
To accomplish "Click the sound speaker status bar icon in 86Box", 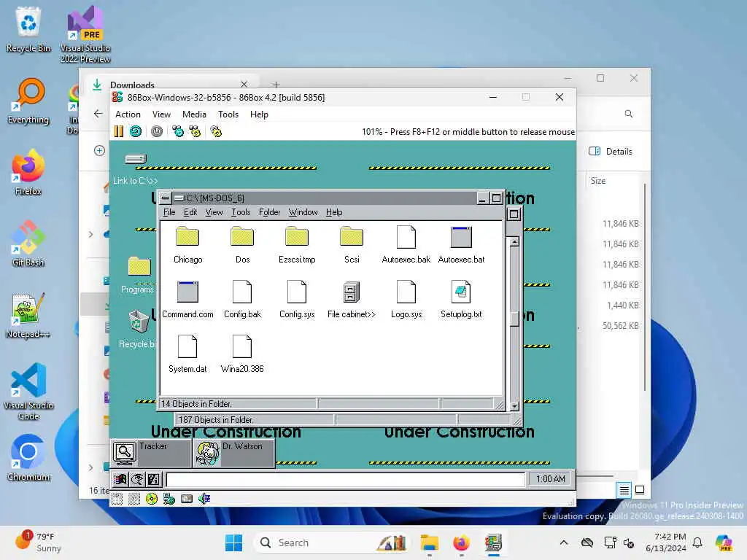I will (x=204, y=499).
